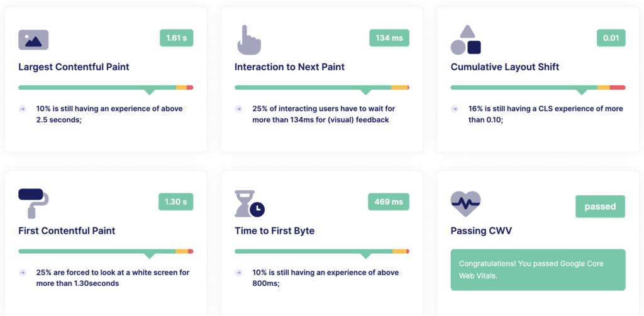Click the arrow bullet beside the 2.5 seconds note
644x316 pixels.
pos(23,109)
